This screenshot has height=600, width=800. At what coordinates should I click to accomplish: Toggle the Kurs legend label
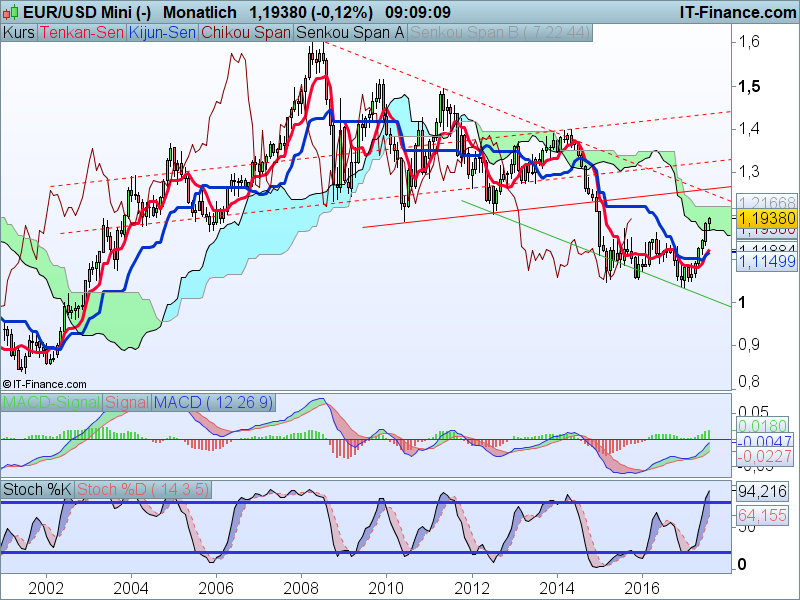(19, 33)
